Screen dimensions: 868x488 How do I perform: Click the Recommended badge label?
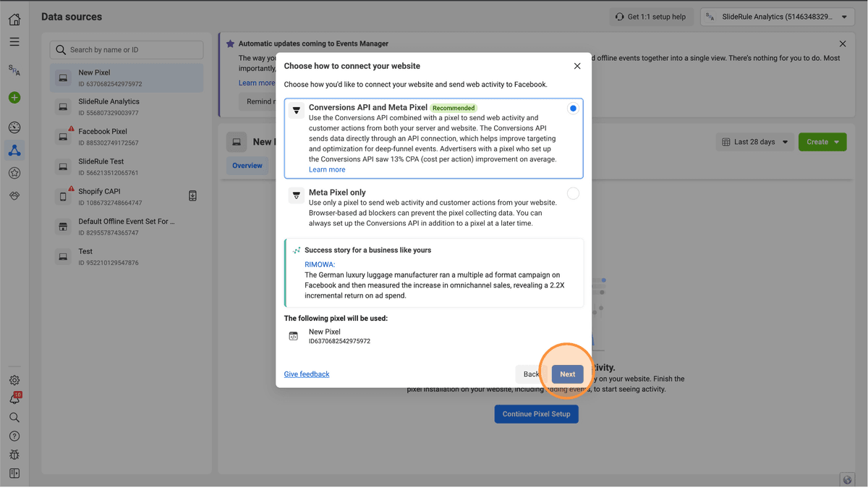[454, 108]
